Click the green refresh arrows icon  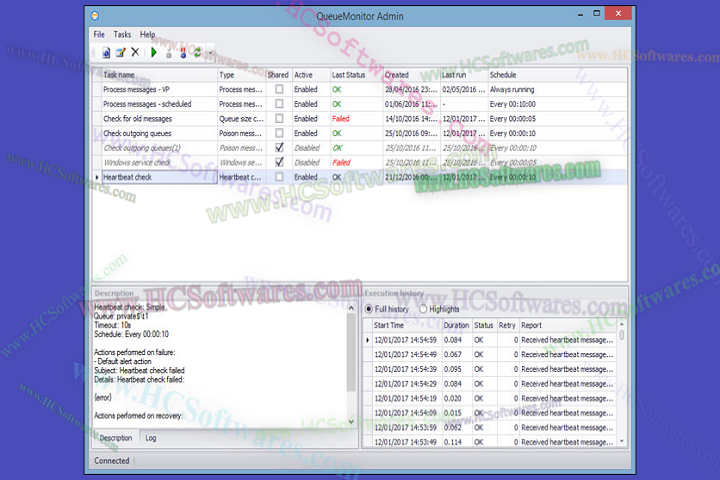[197, 53]
